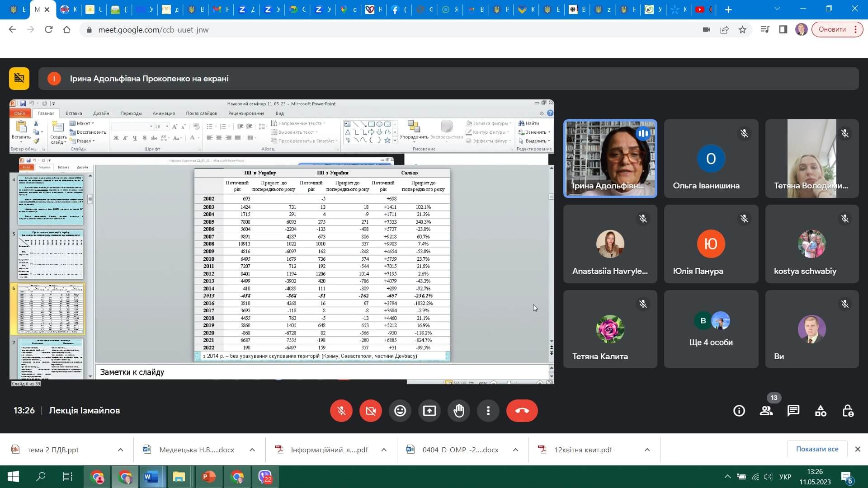Open the meeting details info icon

coord(739,411)
